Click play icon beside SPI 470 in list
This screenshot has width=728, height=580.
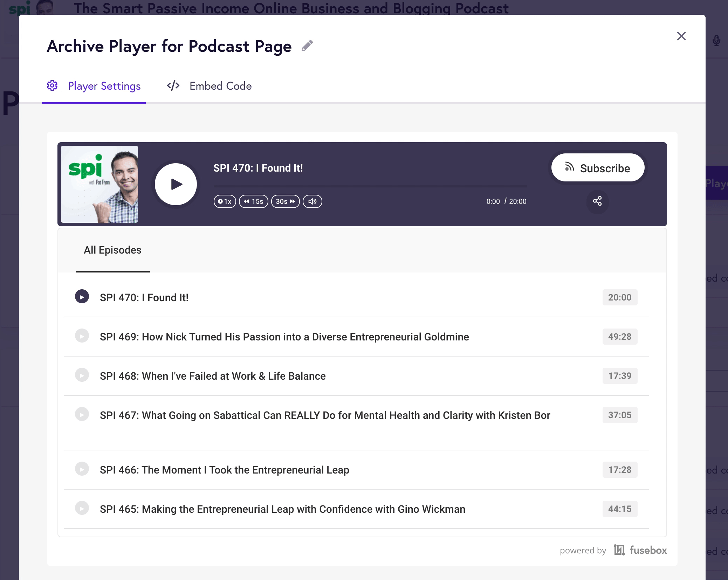tap(82, 297)
